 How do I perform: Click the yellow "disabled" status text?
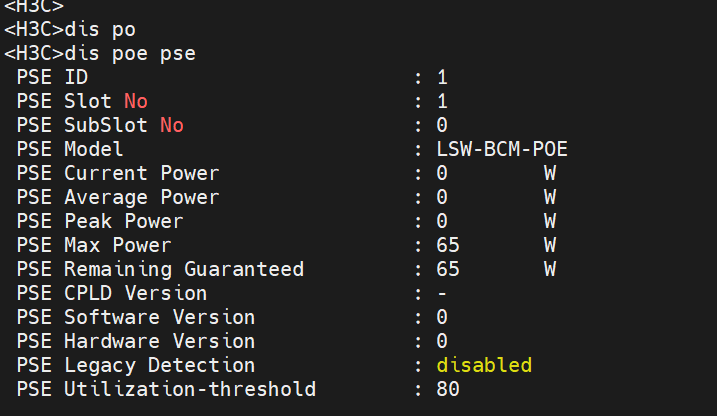coord(484,365)
